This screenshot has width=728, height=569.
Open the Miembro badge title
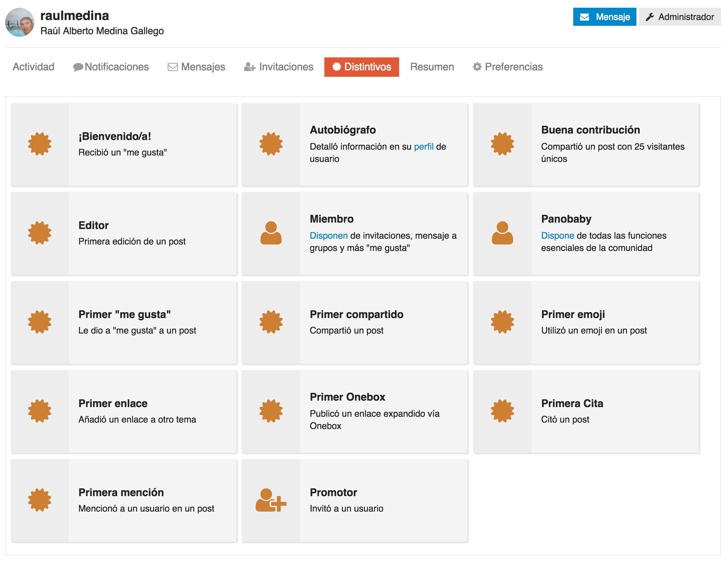point(332,219)
